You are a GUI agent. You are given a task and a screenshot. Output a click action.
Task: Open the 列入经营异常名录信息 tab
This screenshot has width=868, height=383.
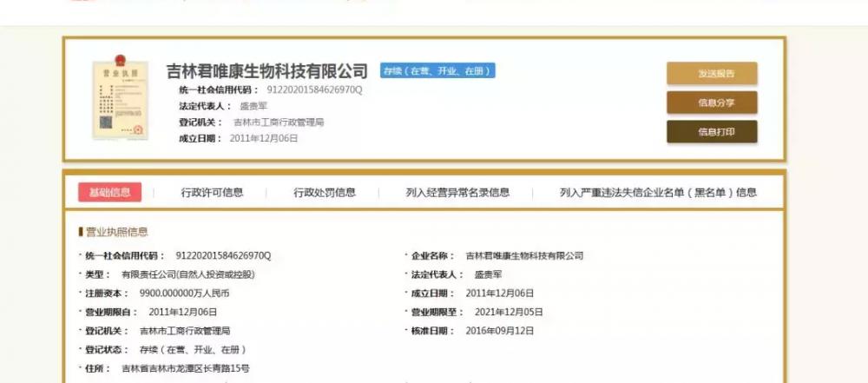(457, 193)
